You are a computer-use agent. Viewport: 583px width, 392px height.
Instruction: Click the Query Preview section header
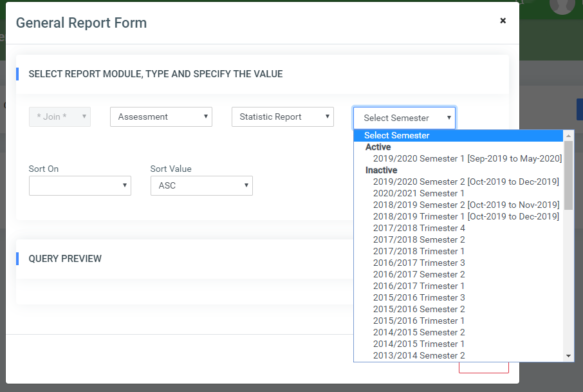tap(65, 259)
